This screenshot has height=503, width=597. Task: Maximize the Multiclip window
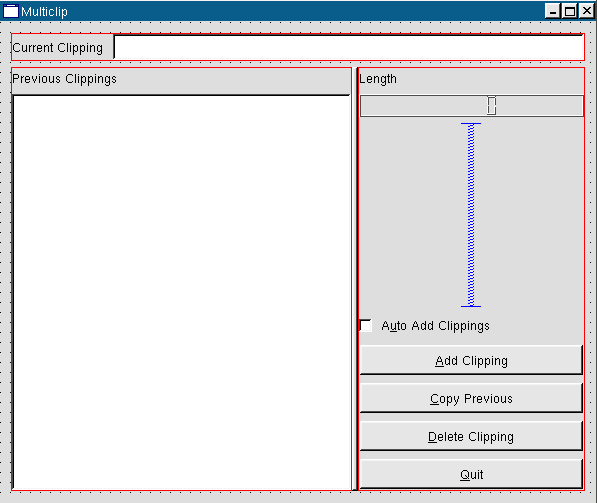(570, 11)
